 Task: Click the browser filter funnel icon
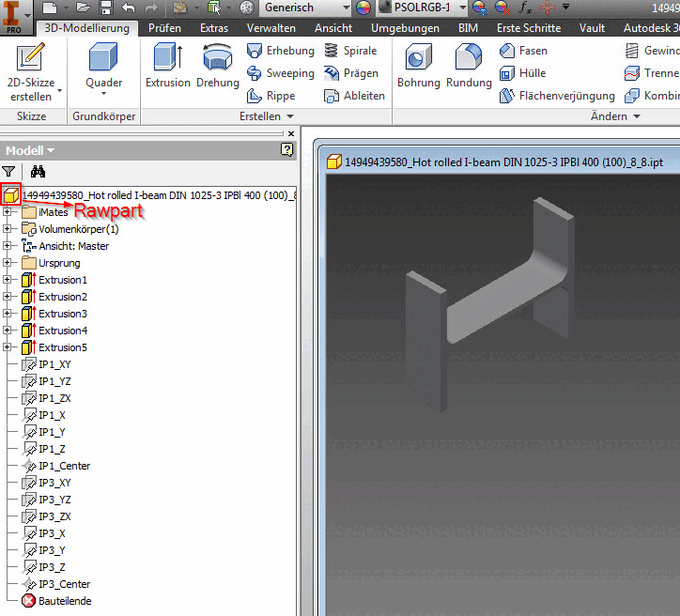pyautogui.click(x=8, y=172)
